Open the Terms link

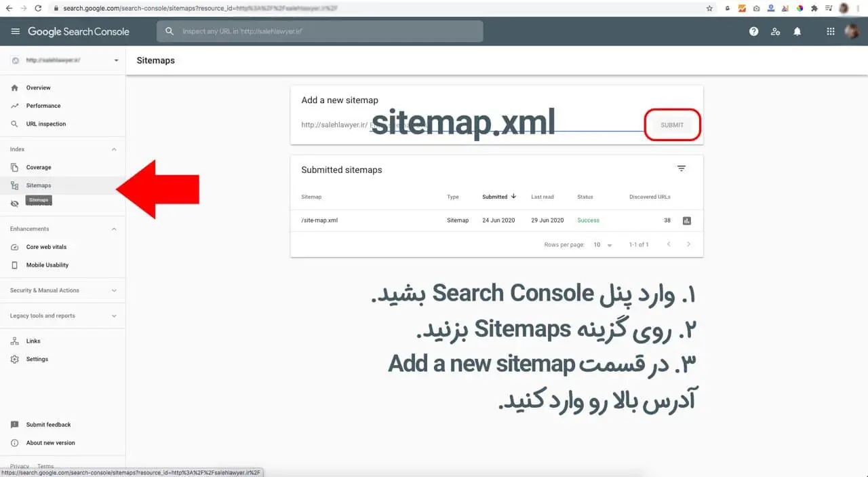pos(45,466)
